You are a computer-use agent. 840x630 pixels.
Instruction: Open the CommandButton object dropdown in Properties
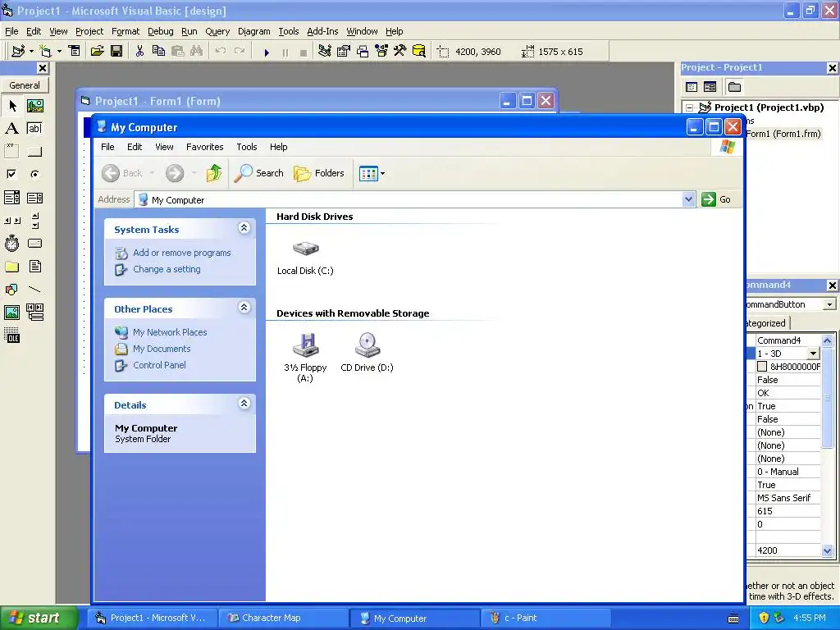(x=829, y=304)
